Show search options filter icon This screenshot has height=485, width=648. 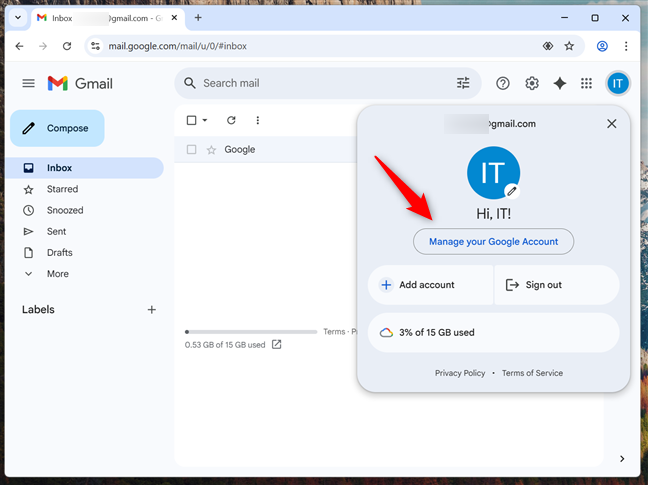point(463,83)
